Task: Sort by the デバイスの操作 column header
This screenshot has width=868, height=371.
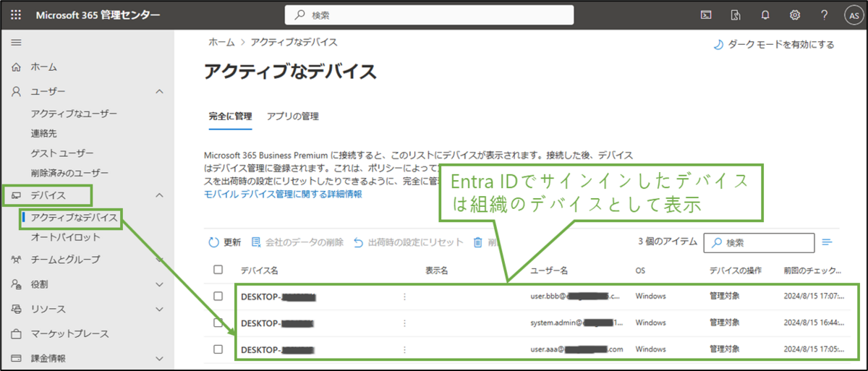Action: [736, 270]
